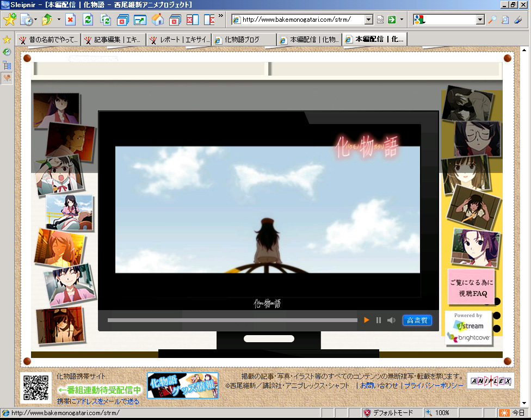
Task: Refresh all tabs icon
Action: point(106,20)
